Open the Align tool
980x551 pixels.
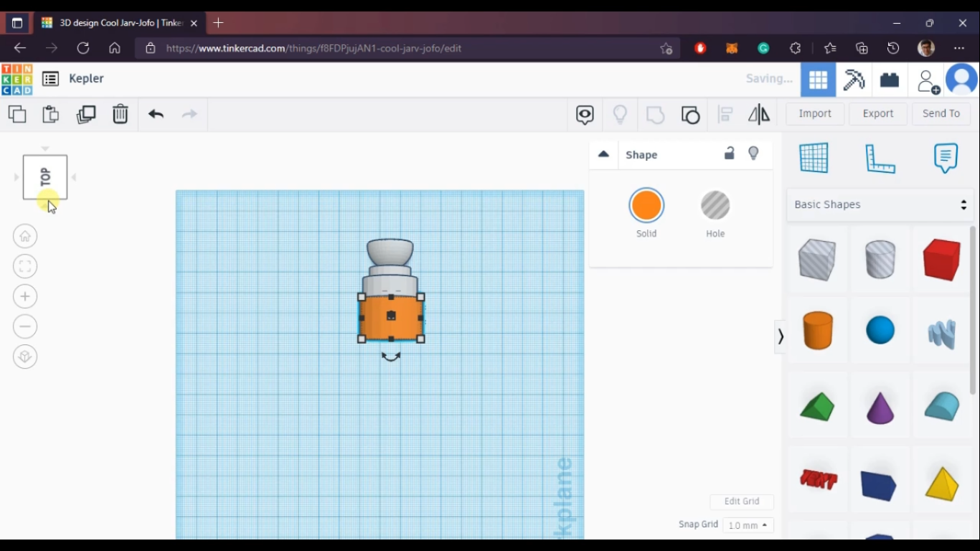pyautogui.click(x=725, y=114)
